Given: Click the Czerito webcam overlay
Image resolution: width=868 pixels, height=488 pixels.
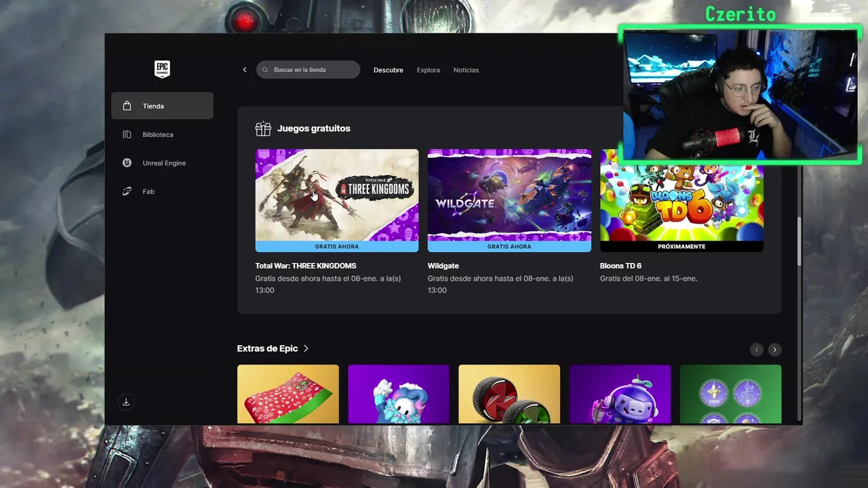Looking at the screenshot, I should click(740, 94).
